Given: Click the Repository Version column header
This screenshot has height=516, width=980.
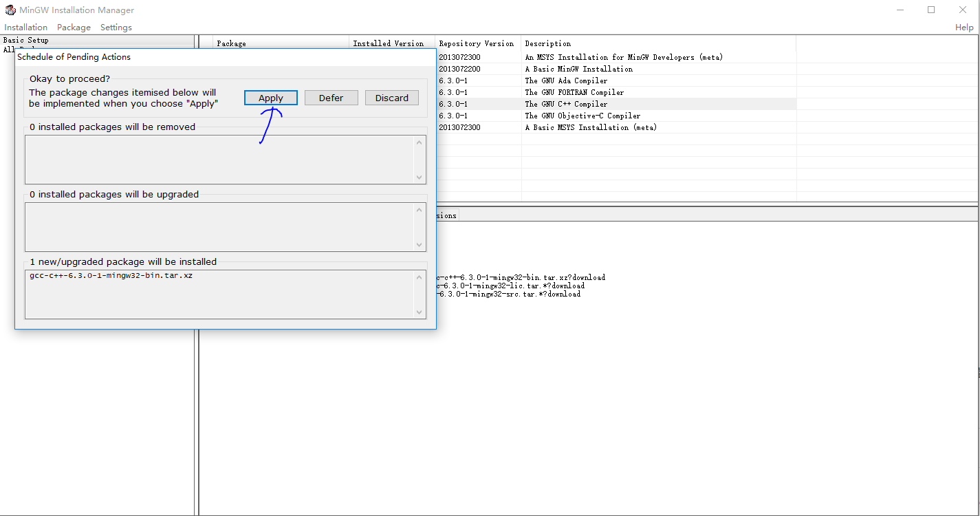Looking at the screenshot, I should 478,43.
